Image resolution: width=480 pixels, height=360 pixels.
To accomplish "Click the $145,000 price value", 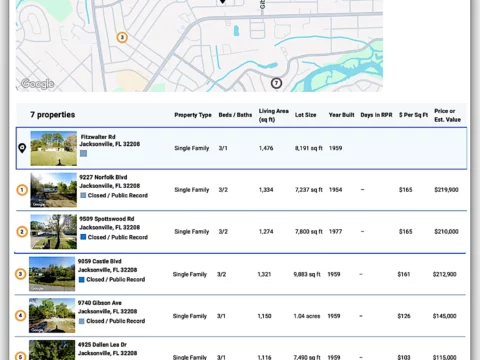I will [x=445, y=316].
